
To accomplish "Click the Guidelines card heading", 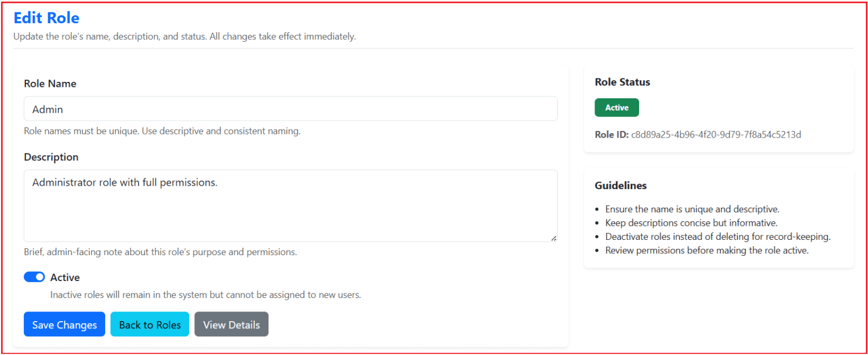I will (x=620, y=186).
